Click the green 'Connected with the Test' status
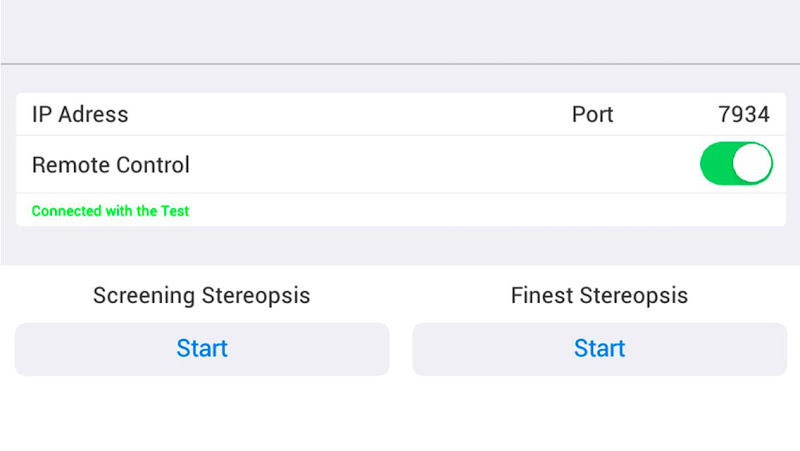 click(x=110, y=211)
